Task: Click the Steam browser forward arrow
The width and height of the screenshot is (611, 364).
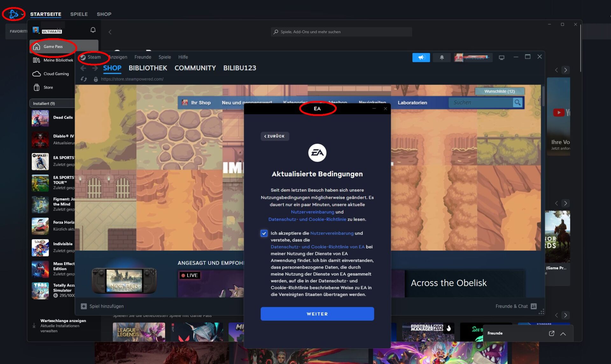Action: [95, 68]
